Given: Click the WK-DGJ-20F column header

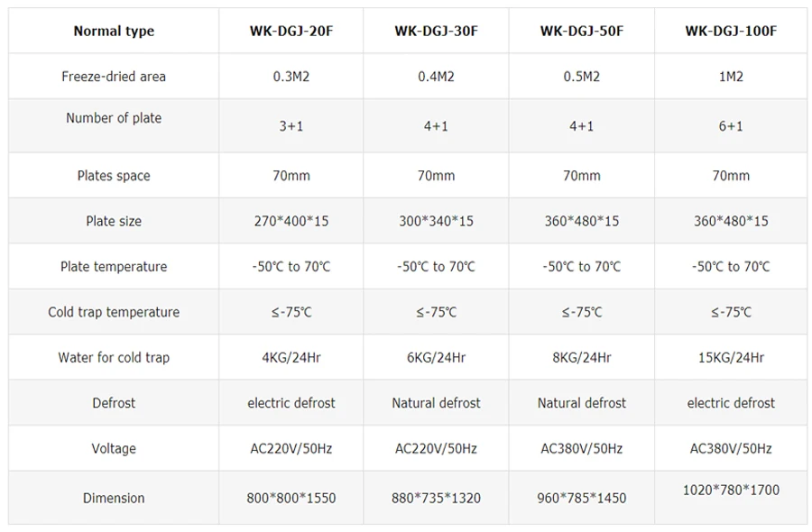Looking at the screenshot, I should (x=291, y=31).
